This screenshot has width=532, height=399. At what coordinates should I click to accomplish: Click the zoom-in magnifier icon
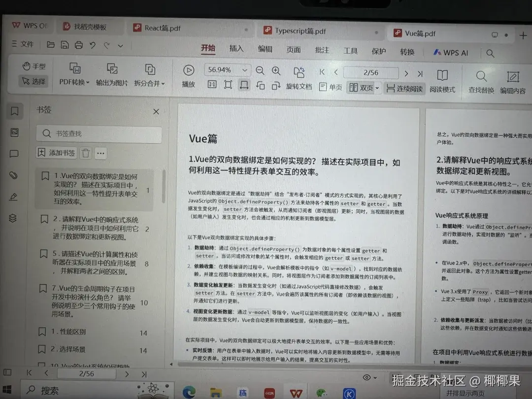click(x=276, y=70)
